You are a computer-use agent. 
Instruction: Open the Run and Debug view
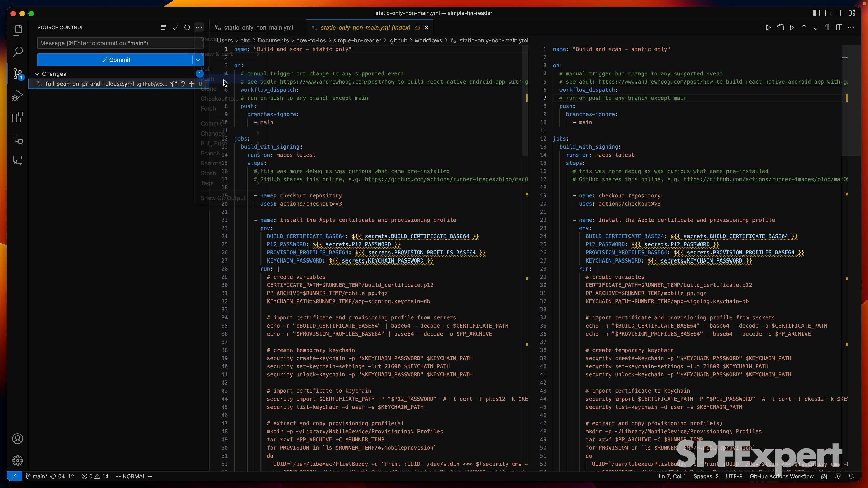tap(18, 95)
